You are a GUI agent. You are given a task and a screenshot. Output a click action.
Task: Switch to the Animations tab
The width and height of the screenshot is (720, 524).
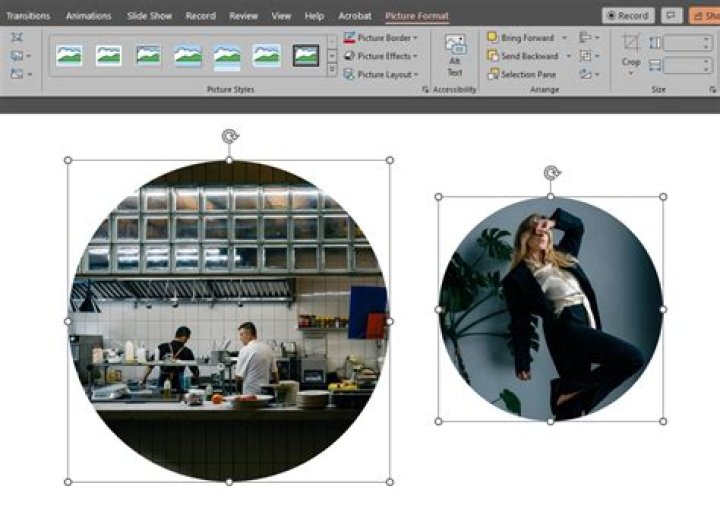pos(89,16)
